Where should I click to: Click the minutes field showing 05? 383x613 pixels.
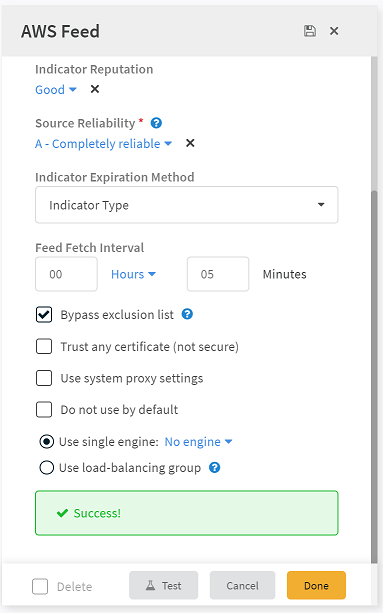tap(218, 274)
